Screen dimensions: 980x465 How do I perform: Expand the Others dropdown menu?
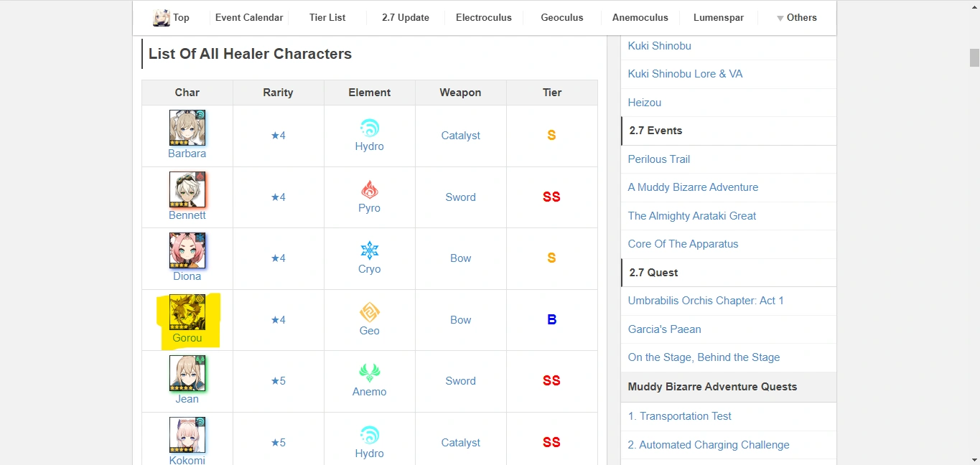click(796, 18)
